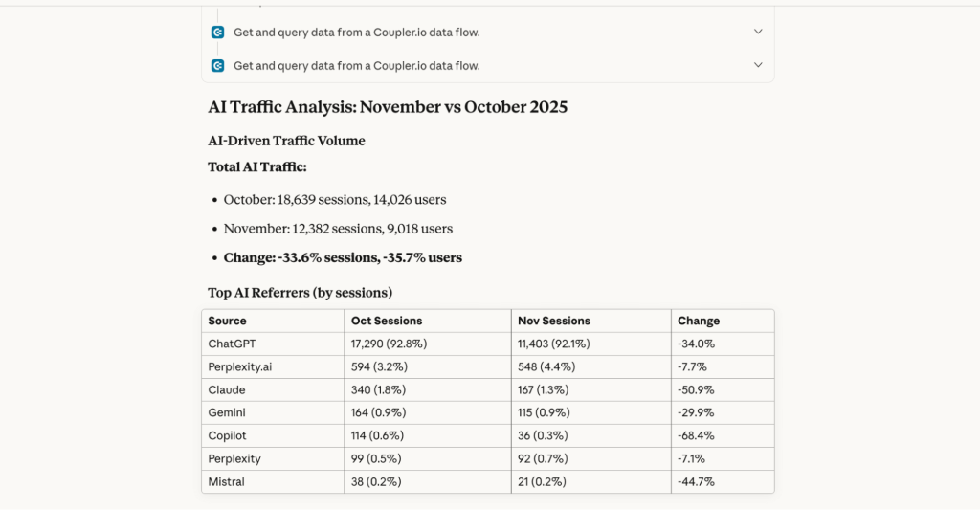The height and width of the screenshot is (510, 980).
Task: Click the Coupler.io icon on the upper tool row
Action: point(217,32)
